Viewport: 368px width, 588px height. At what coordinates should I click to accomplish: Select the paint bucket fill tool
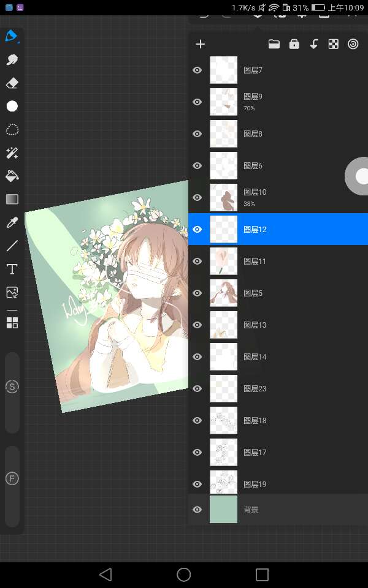(x=12, y=176)
